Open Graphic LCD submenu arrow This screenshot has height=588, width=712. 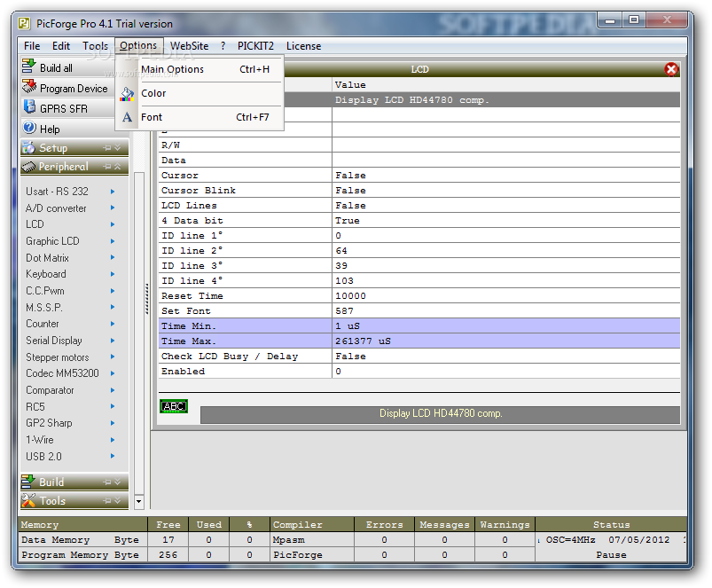coord(113,241)
